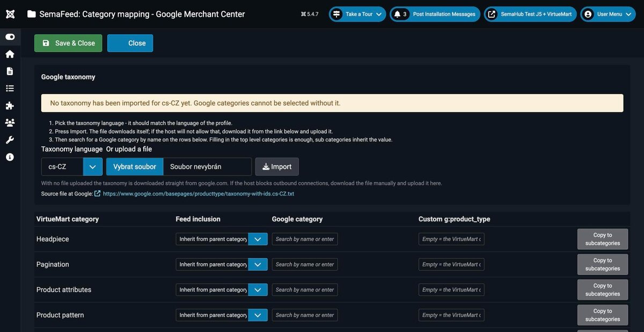Click the Pagination category name

53,264
